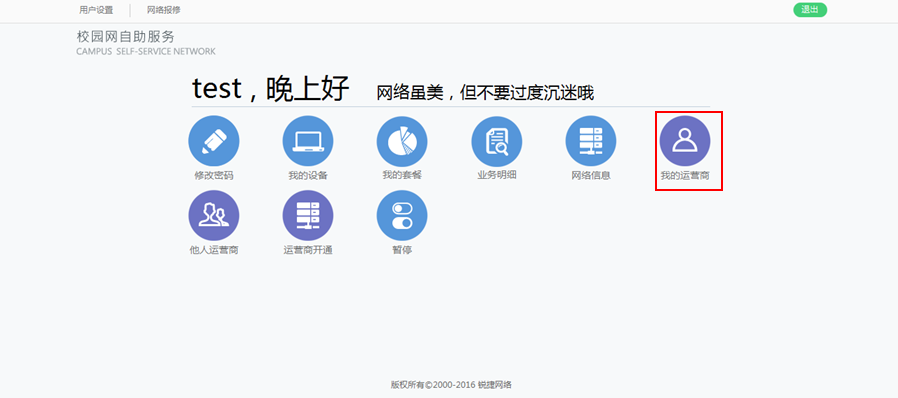Click the 运营商开通 text label
Viewport: 898px width, 398px height.
click(x=308, y=250)
